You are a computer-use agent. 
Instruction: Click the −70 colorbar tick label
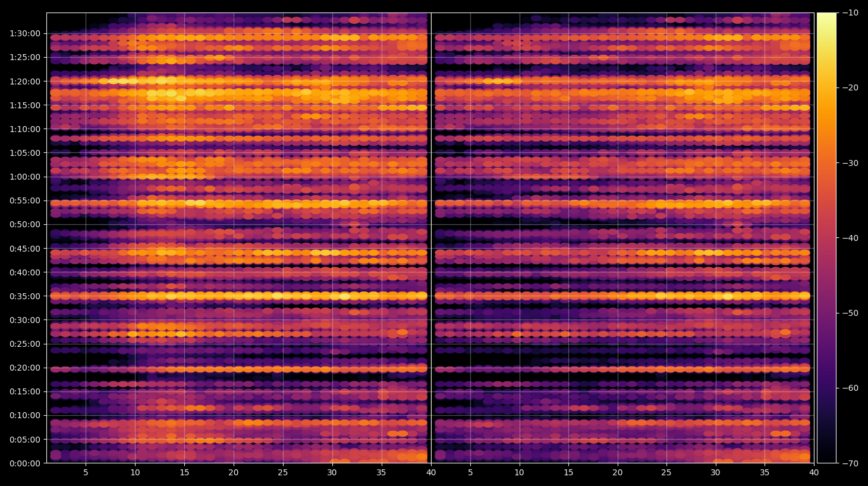(x=850, y=463)
